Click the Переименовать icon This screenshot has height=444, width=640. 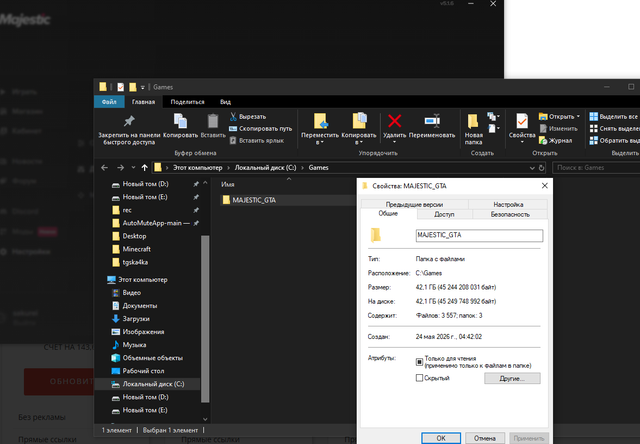(432, 121)
